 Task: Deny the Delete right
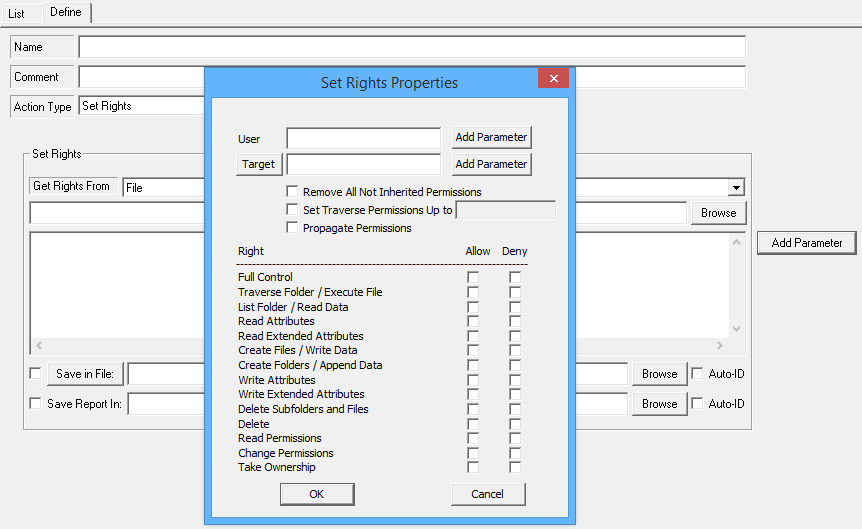pos(515,424)
